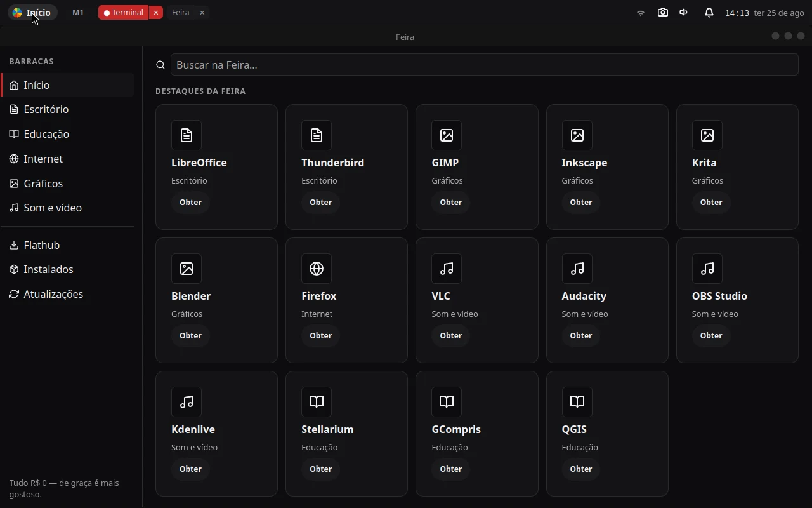
Task: Click the GCompris app title
Action: 456,429
